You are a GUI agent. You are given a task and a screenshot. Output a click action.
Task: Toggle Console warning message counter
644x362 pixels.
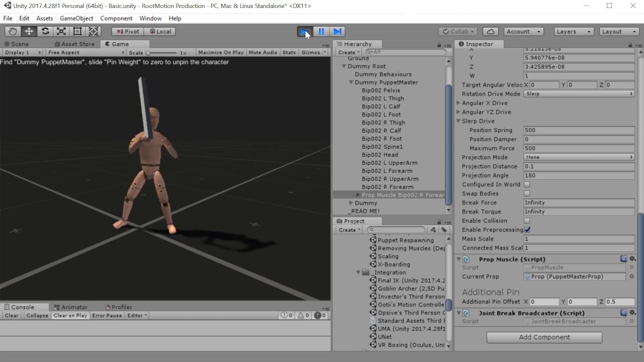(303, 316)
